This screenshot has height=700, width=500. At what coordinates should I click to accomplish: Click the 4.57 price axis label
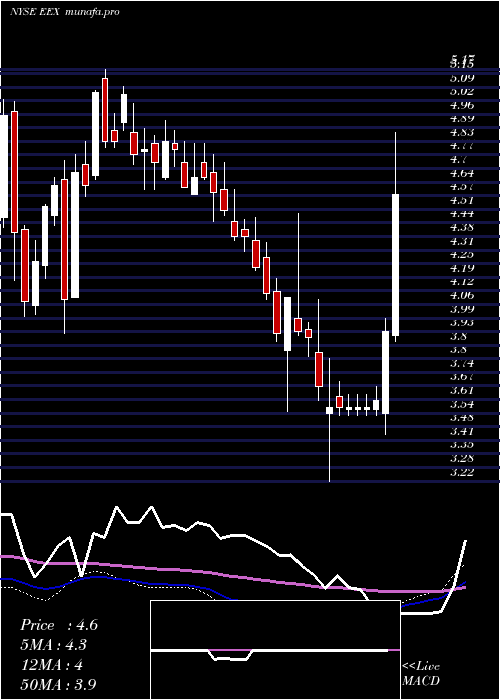pos(462,187)
